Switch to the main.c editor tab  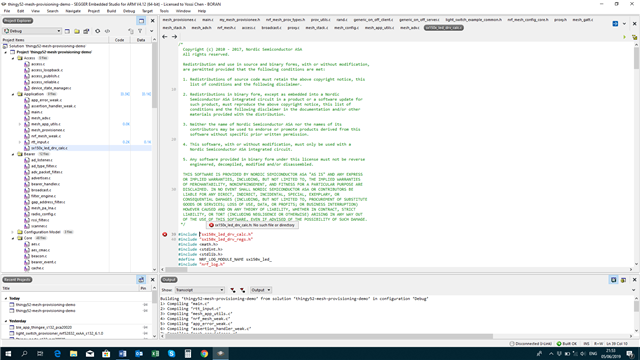coord(207,20)
